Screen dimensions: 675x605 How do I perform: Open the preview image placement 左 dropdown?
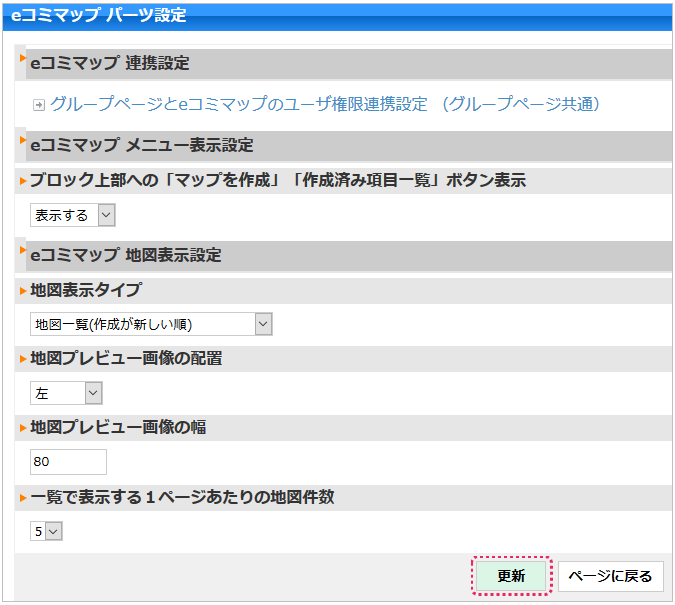point(66,394)
